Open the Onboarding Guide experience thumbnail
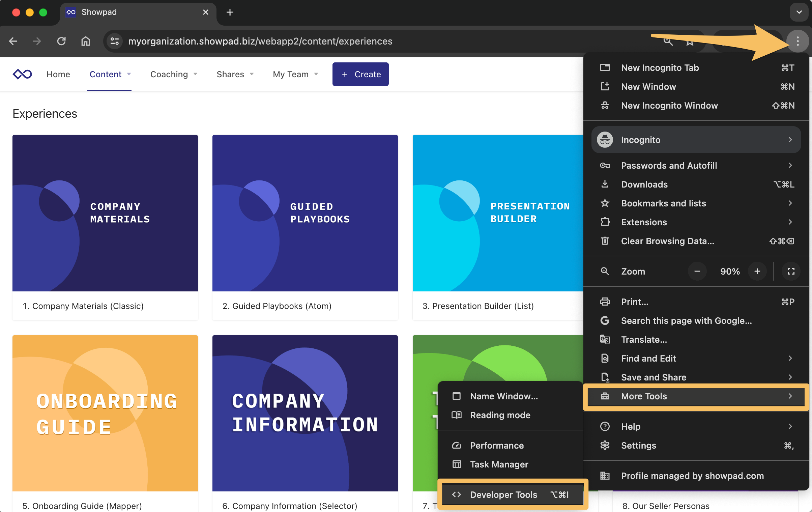The width and height of the screenshot is (812, 512). [x=105, y=413]
